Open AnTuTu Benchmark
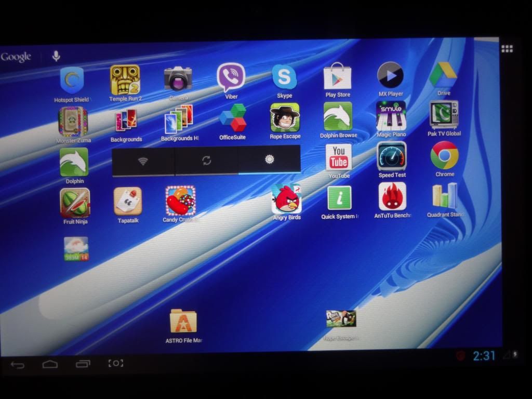The width and height of the screenshot is (532, 399). 393,197
